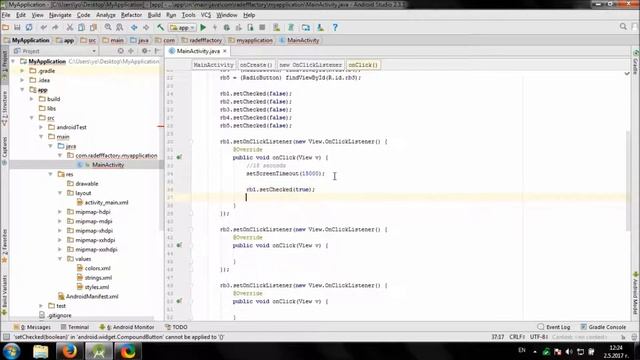The height and width of the screenshot is (360, 640).
Task: Open the VCS menu
Action: pos(206,15)
